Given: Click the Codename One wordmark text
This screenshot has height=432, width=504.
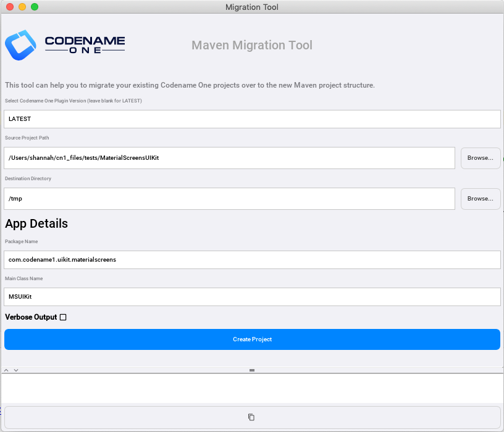Looking at the screenshot, I should (x=85, y=45).
